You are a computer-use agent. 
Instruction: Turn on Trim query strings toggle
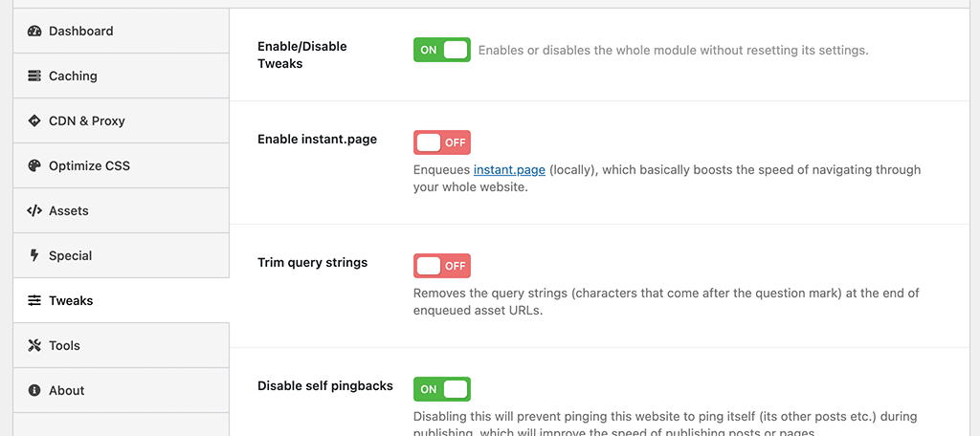tap(442, 266)
